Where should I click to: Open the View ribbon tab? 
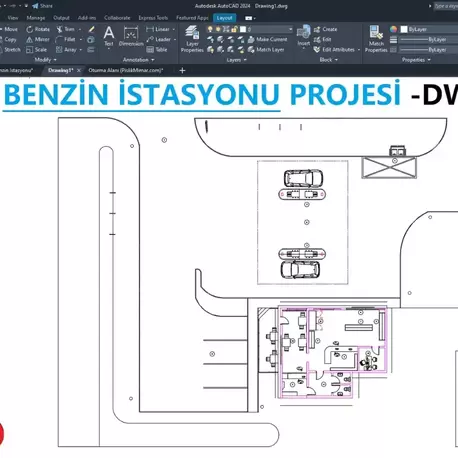coord(13,18)
